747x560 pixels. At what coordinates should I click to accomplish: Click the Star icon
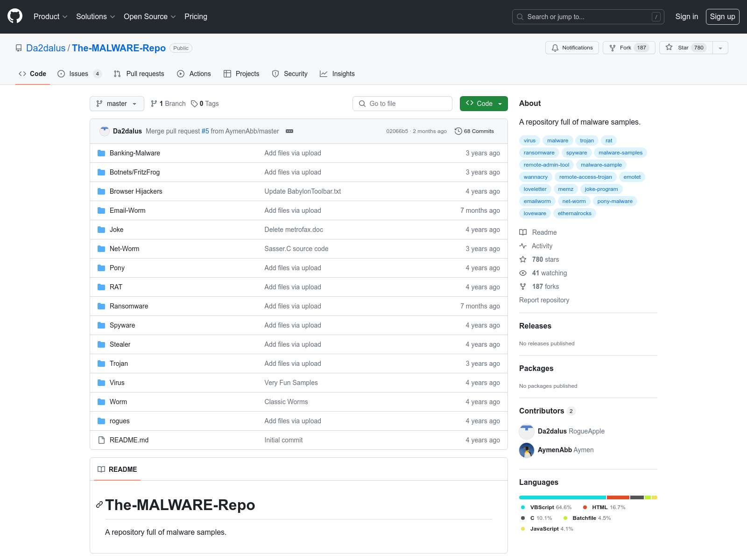[669, 48]
